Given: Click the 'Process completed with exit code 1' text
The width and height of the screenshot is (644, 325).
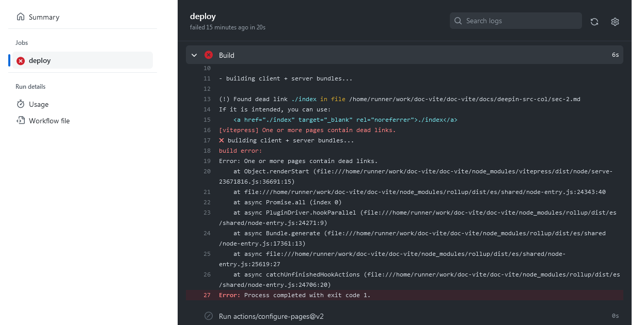Looking at the screenshot, I should 307,295.
